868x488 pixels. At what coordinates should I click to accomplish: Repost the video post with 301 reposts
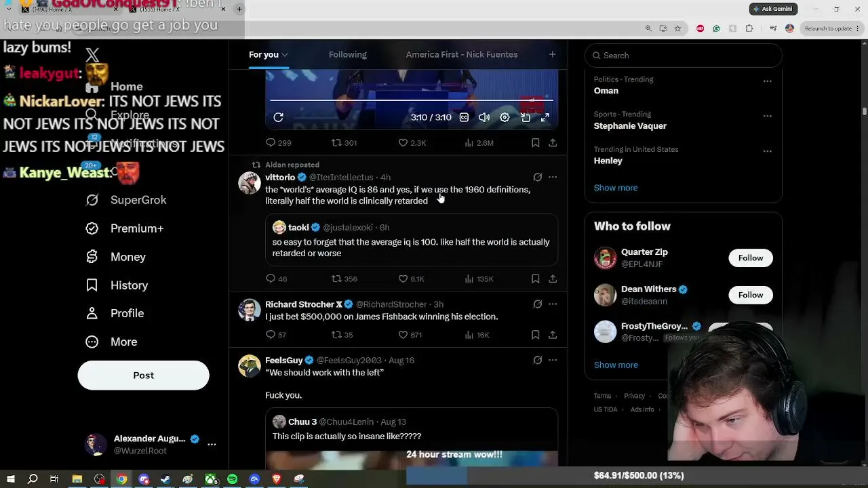click(344, 142)
